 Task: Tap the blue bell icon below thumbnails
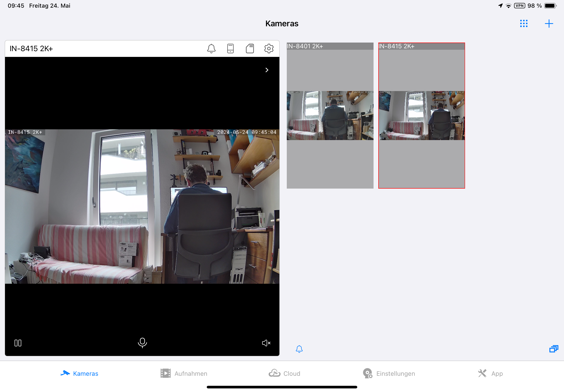(299, 349)
